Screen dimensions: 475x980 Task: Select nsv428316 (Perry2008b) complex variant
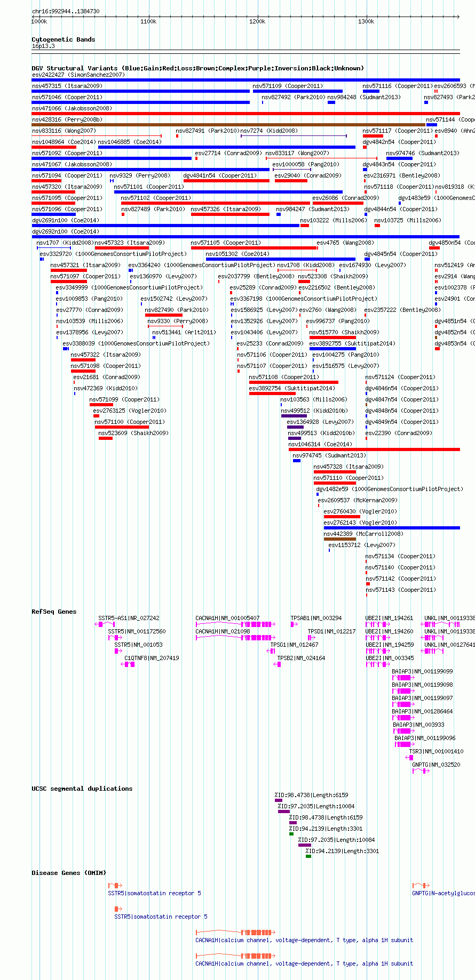coord(67,119)
